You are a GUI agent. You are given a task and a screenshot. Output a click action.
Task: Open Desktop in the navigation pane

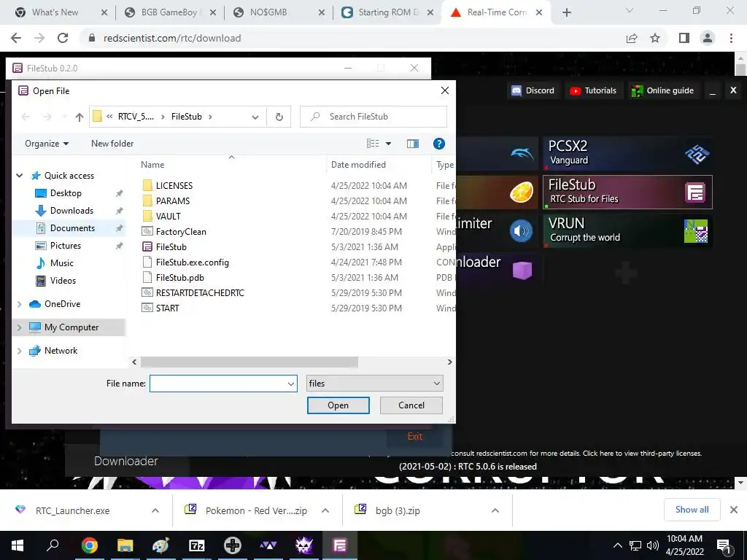66,193
